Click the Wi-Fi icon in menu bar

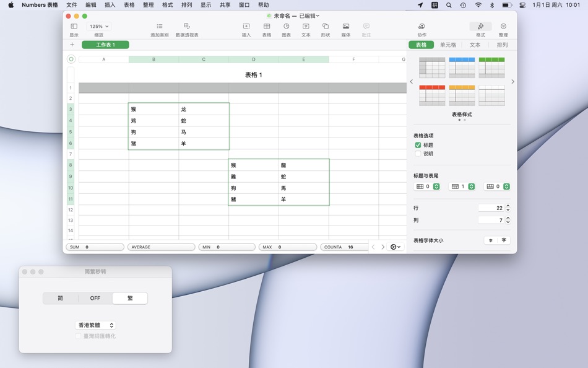(478, 5)
